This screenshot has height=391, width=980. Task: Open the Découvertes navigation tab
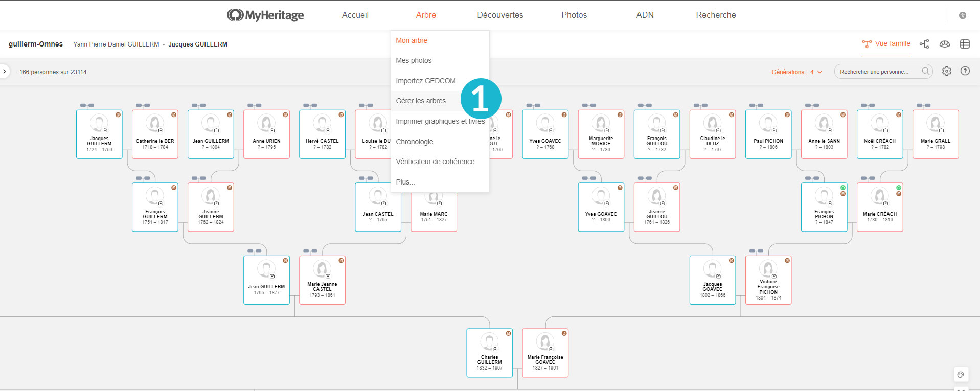tap(500, 15)
